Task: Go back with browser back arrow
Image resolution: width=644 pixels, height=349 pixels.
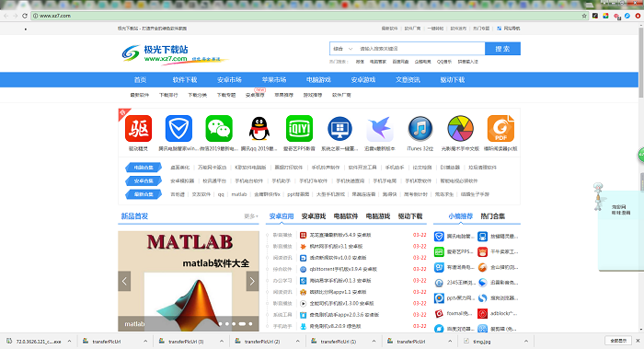Action: click(x=6, y=16)
